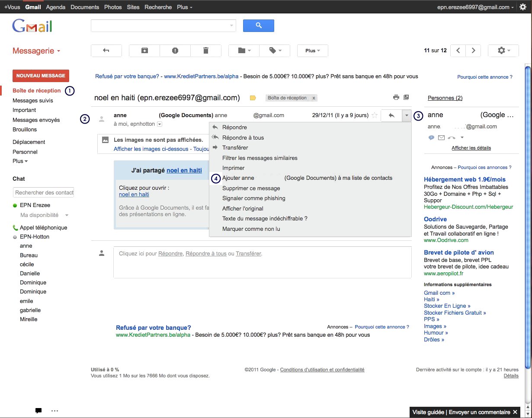Open chat with contact Danielle
Viewport: 532px width, 418px height.
pos(30,273)
